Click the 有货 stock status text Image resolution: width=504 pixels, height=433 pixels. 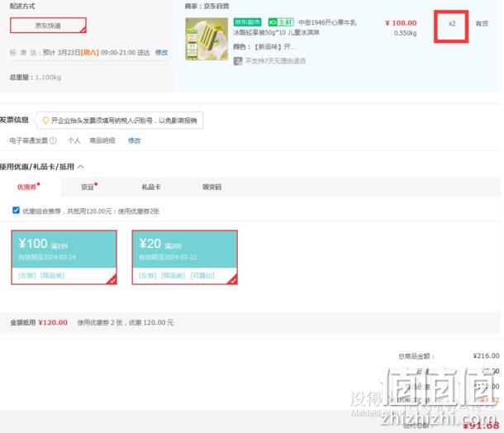tap(482, 23)
